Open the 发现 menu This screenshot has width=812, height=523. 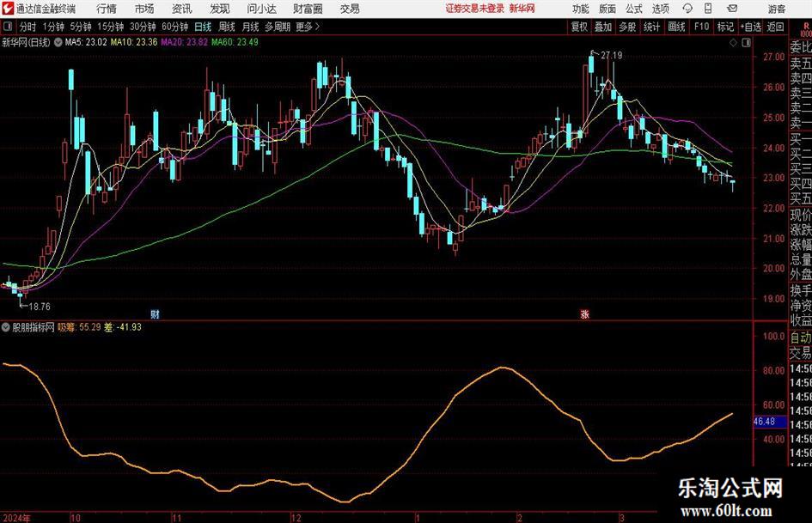coord(220,9)
